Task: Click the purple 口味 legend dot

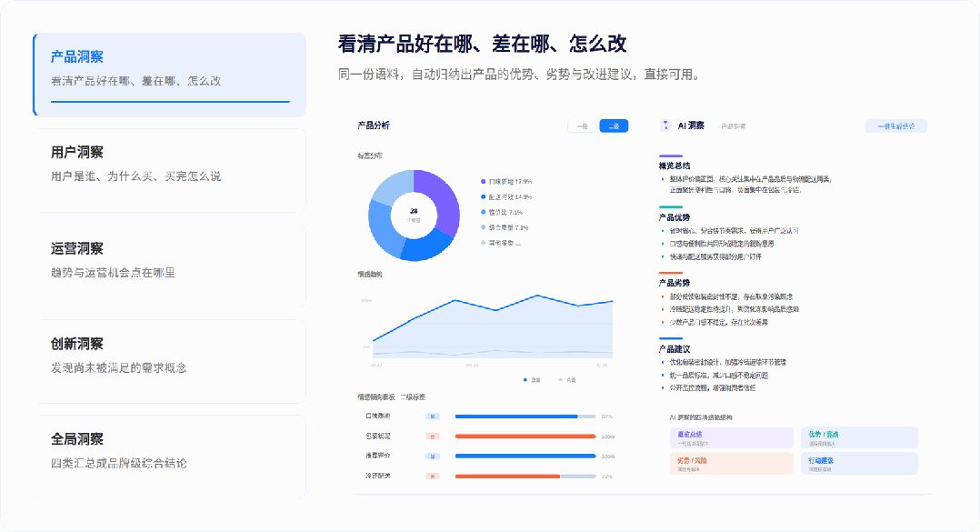Action: [x=483, y=181]
